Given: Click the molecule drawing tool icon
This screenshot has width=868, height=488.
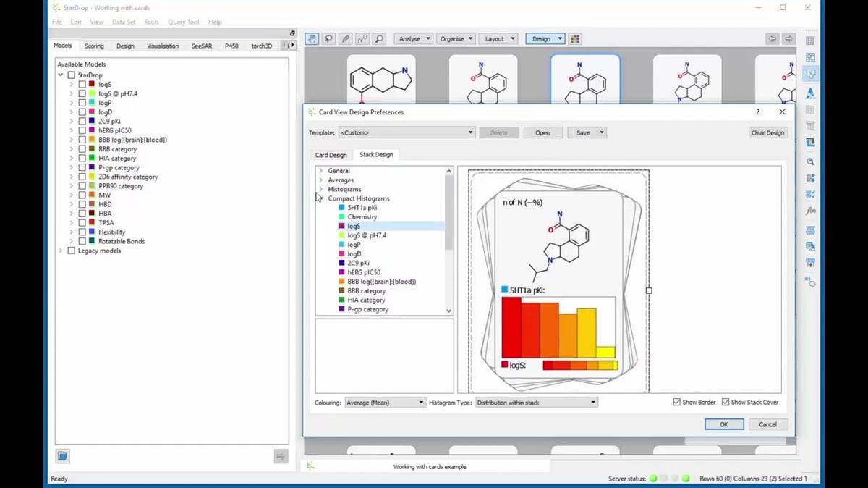Looking at the screenshot, I should tap(362, 38).
